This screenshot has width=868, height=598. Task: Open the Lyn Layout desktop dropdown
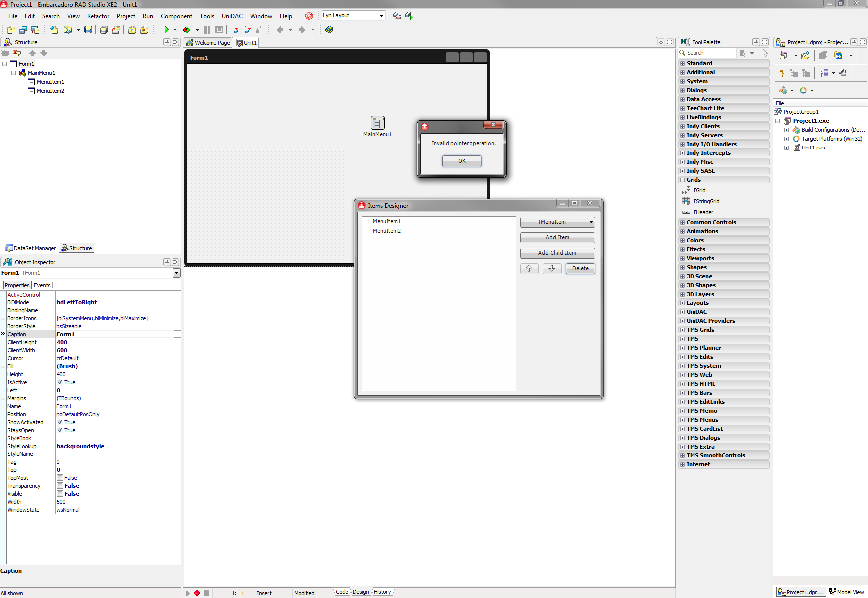point(381,16)
